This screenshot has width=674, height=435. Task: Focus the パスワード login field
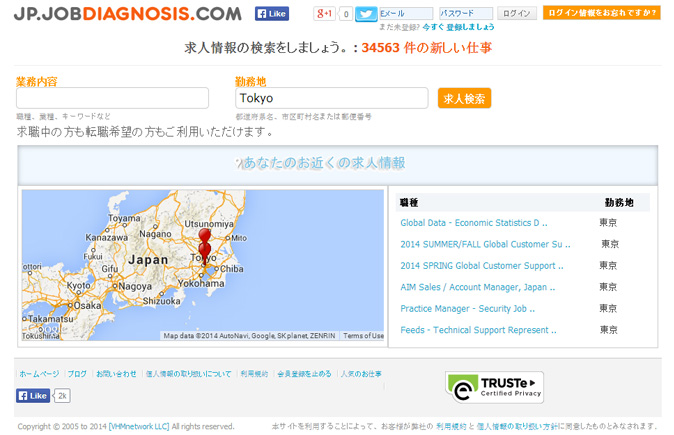[466, 13]
